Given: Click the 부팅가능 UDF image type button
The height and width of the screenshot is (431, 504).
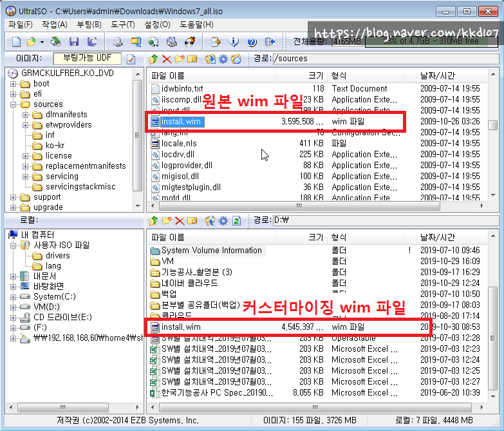Looking at the screenshot, I should pyautogui.click(x=87, y=59).
